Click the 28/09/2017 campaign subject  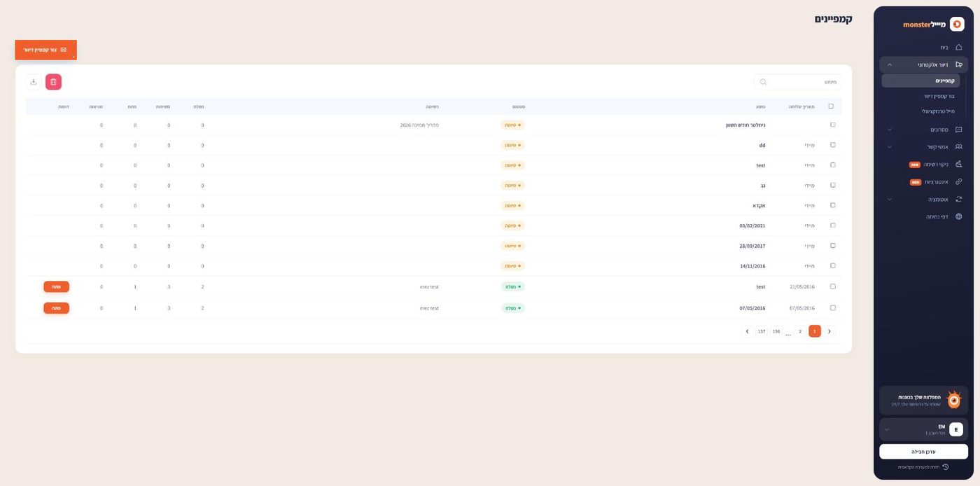[752, 246]
